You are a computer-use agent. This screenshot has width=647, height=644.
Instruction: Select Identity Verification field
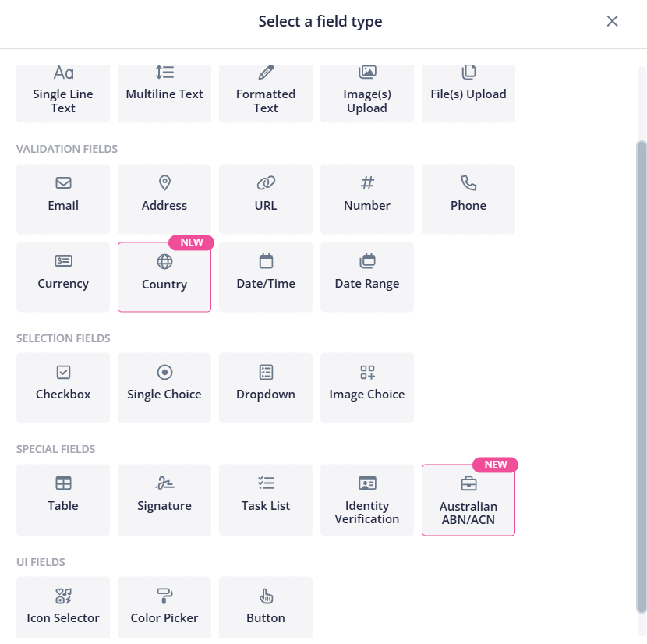click(x=367, y=500)
